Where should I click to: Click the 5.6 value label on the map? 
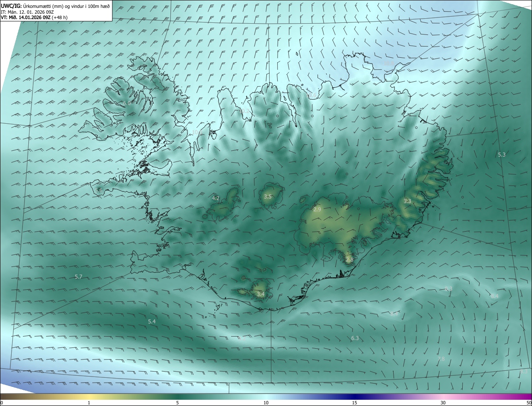click(x=99, y=190)
